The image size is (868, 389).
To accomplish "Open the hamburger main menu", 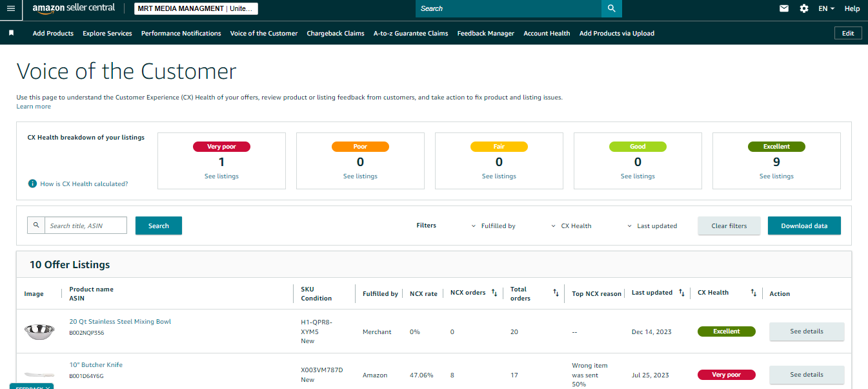I will click(x=10, y=8).
